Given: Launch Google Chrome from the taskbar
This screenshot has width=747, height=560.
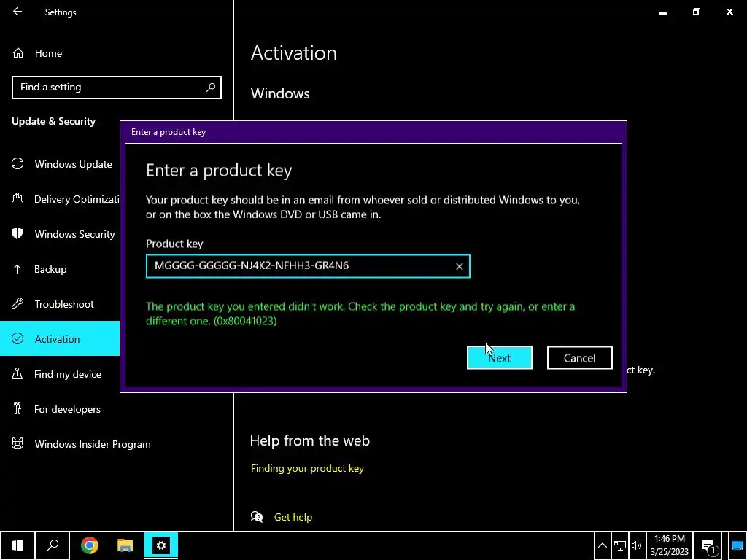Looking at the screenshot, I should pyautogui.click(x=90, y=545).
